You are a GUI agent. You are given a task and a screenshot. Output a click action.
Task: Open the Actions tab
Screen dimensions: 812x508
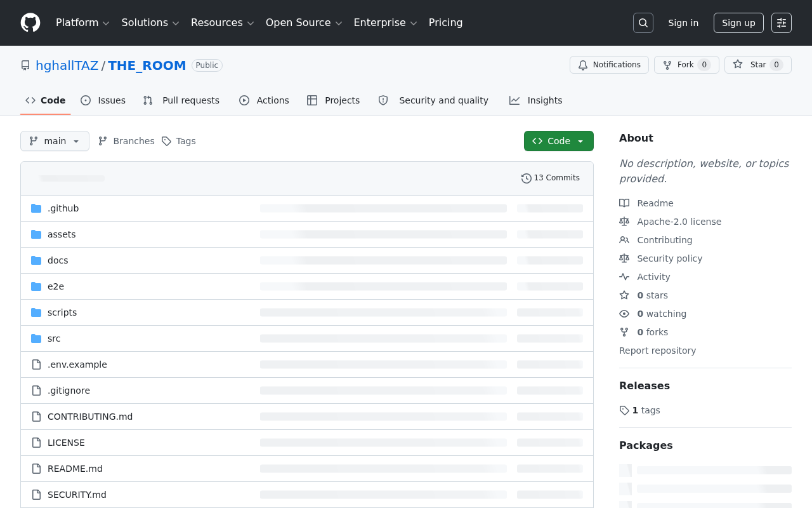point(264,100)
